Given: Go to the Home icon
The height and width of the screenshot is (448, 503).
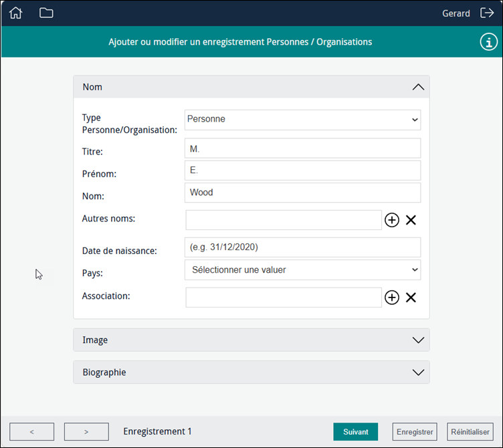Looking at the screenshot, I should [x=15, y=13].
